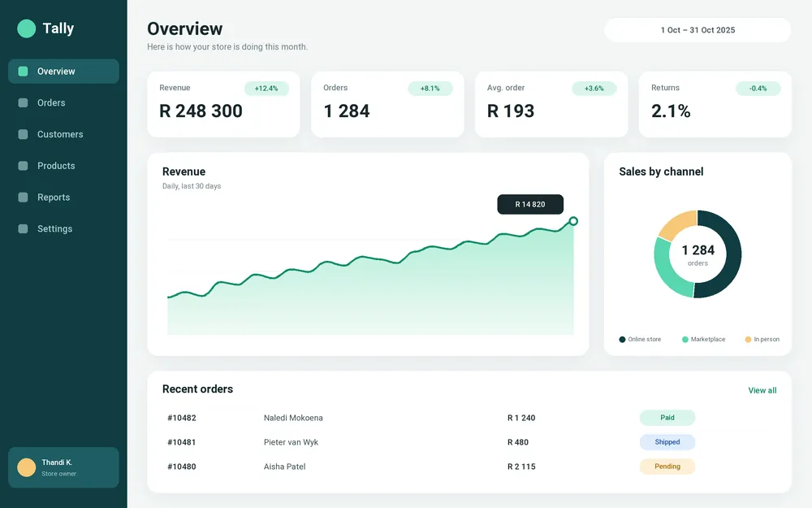This screenshot has width=812, height=508.
Task: Click the Paid status badge
Action: (x=667, y=418)
